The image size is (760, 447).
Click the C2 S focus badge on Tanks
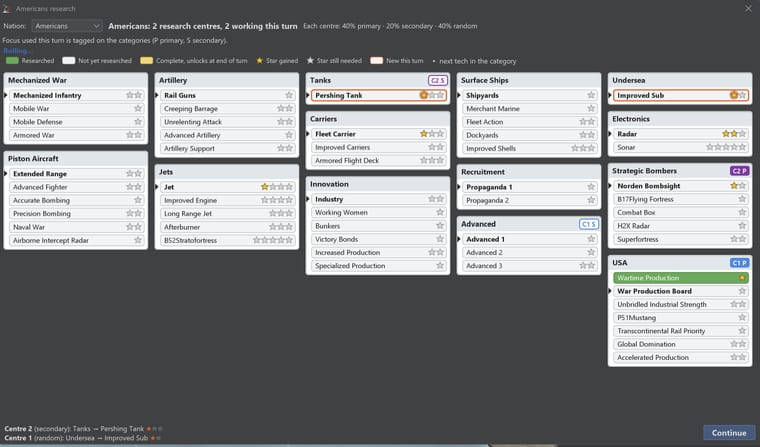pos(438,80)
